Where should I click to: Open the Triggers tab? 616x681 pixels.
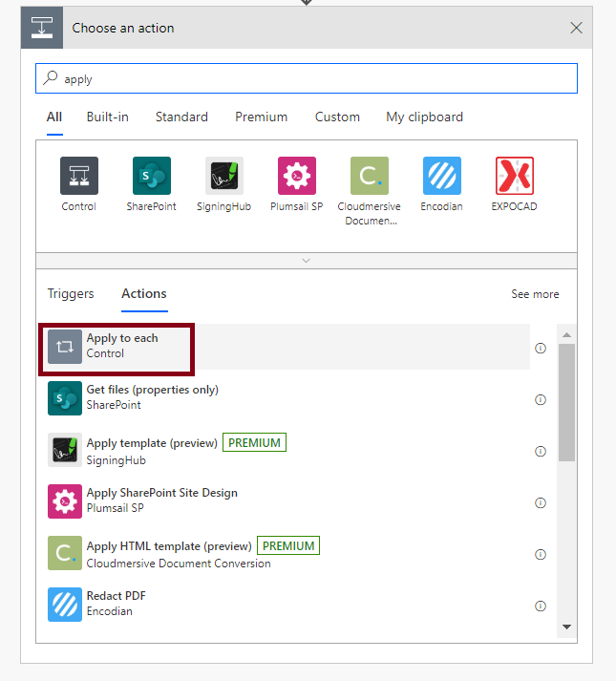pyautogui.click(x=71, y=293)
